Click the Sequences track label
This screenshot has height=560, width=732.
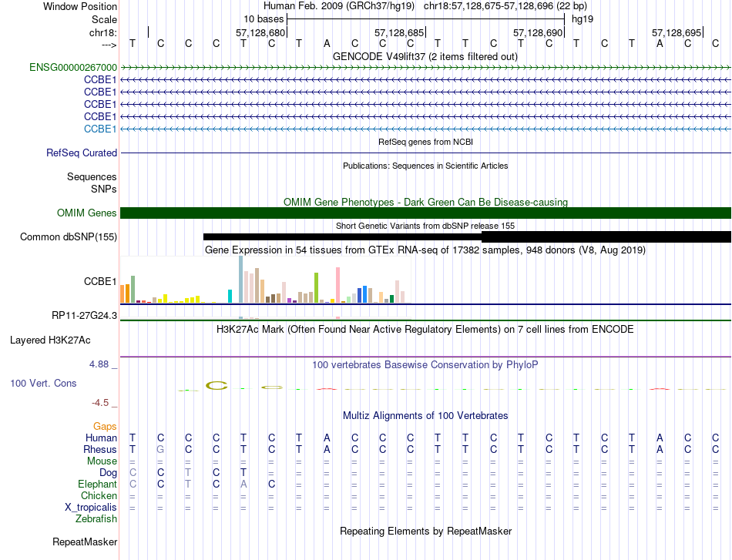pyautogui.click(x=92, y=176)
